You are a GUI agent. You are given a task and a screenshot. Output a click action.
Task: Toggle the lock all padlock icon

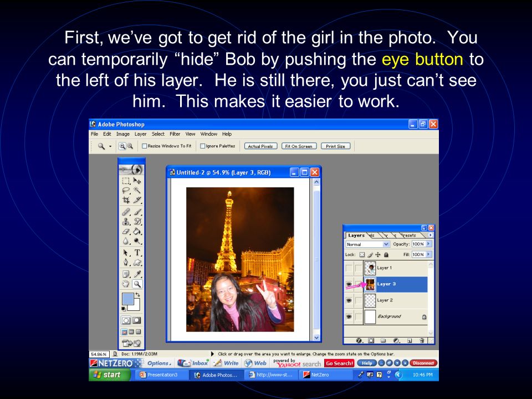386,254
